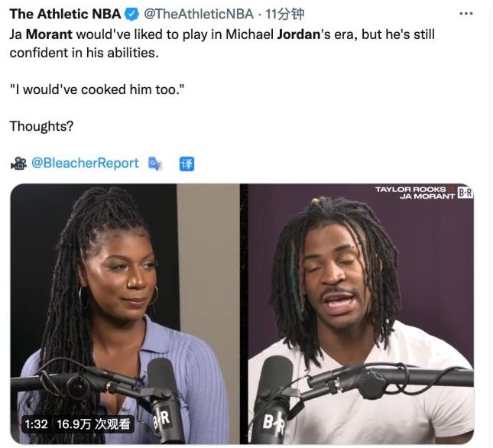Click the B/R logo watermark in video corner
The image size is (493, 448).
[465, 193]
